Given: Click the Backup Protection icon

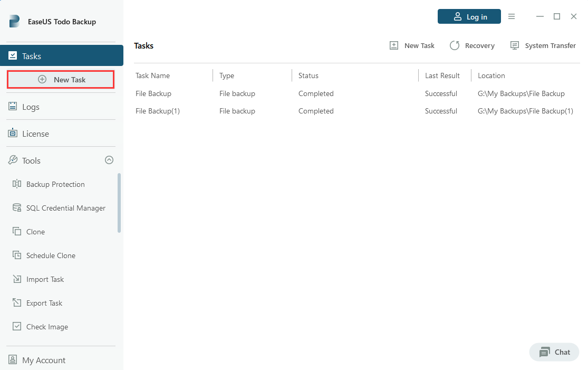Looking at the screenshot, I should tap(17, 184).
